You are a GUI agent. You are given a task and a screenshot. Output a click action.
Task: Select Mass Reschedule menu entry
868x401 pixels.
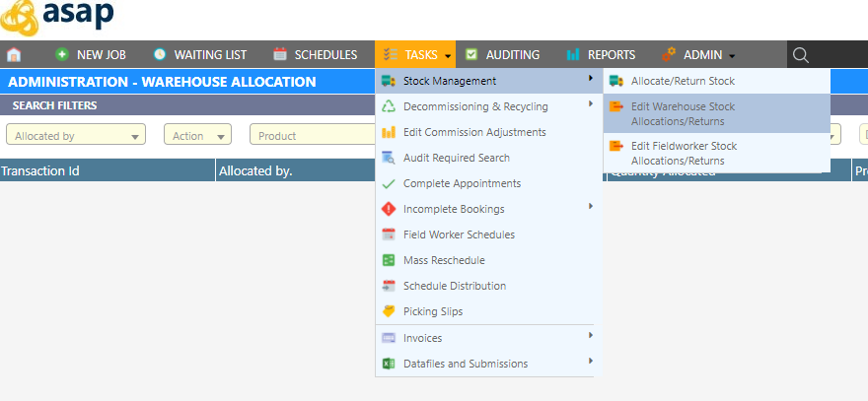[x=444, y=260]
